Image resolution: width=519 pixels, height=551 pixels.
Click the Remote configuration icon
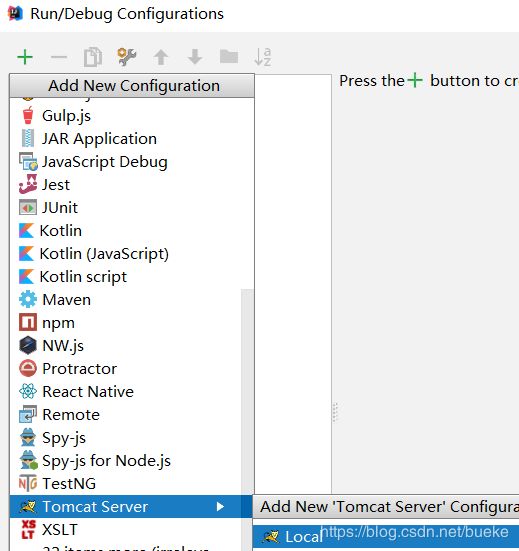(28, 414)
